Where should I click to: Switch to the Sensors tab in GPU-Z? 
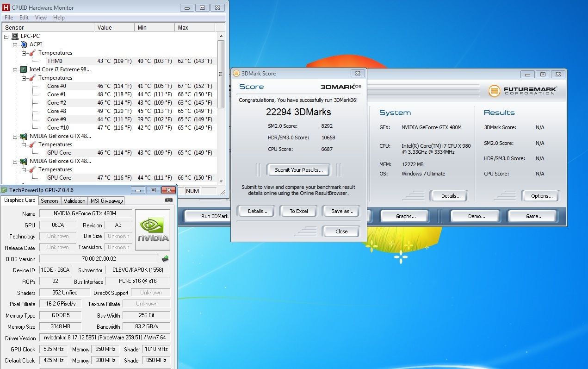point(50,200)
